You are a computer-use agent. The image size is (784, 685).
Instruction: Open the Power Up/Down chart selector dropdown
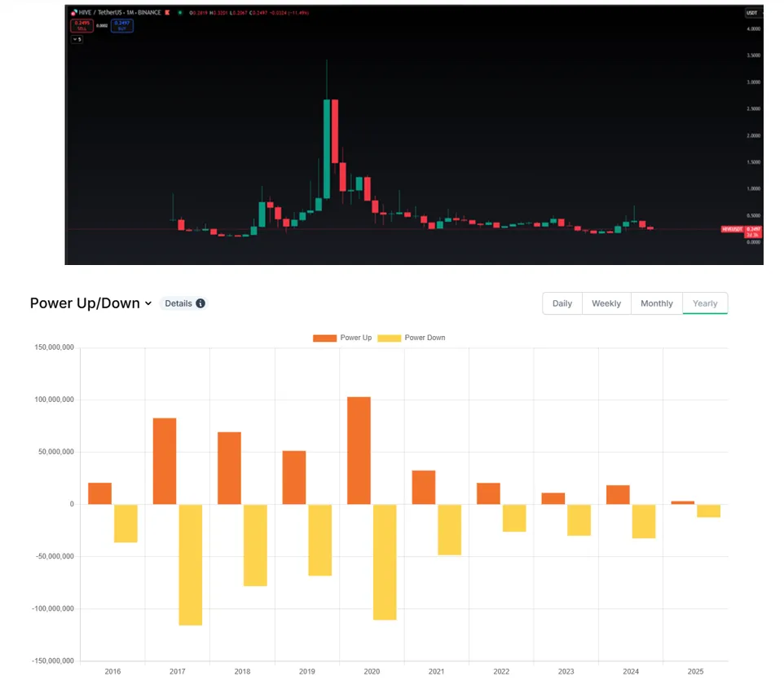[91, 303]
